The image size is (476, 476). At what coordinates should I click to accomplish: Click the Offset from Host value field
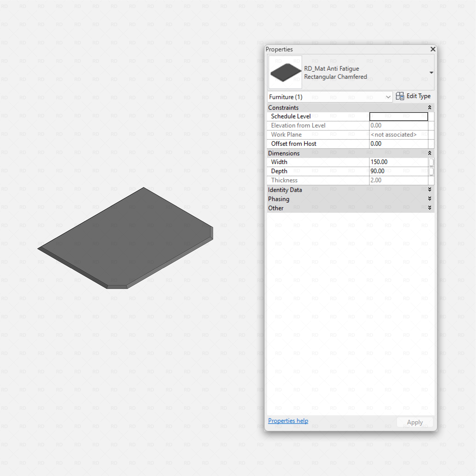[394, 144]
